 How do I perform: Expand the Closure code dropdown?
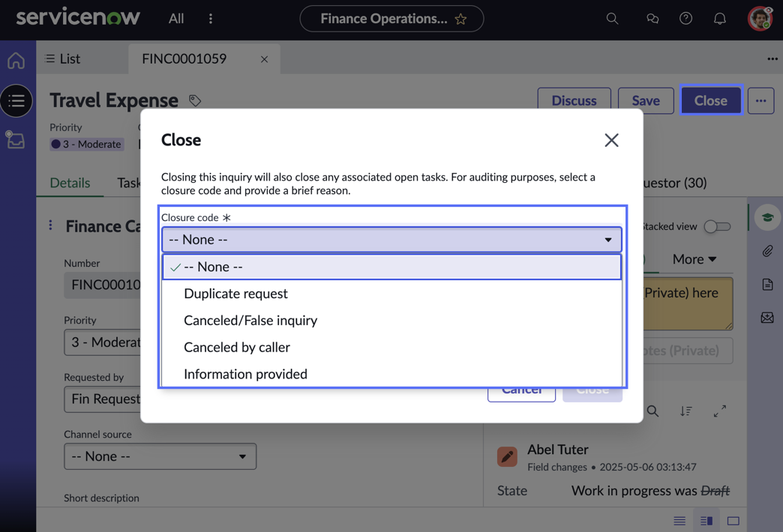pyautogui.click(x=391, y=240)
